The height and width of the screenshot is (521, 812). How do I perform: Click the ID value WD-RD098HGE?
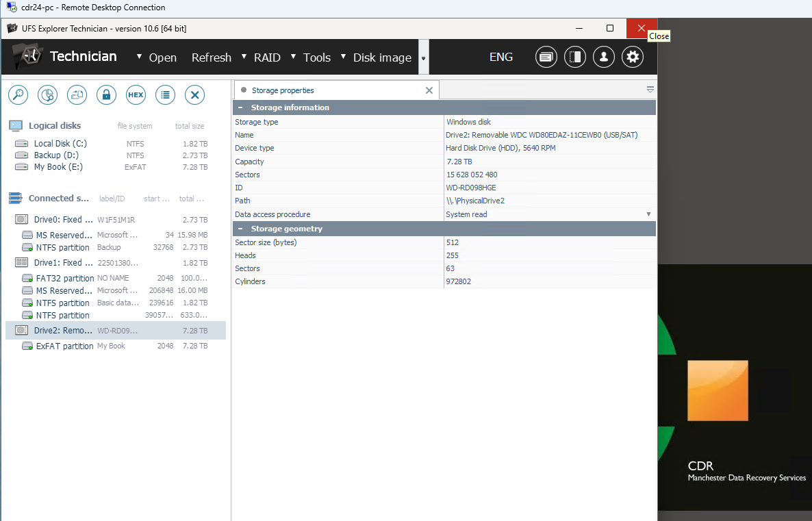point(471,188)
